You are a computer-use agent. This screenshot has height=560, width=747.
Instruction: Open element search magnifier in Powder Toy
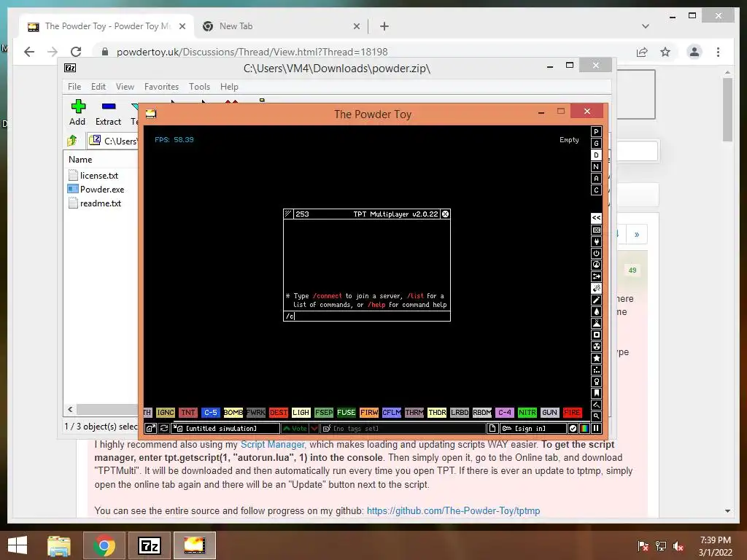(x=596, y=416)
